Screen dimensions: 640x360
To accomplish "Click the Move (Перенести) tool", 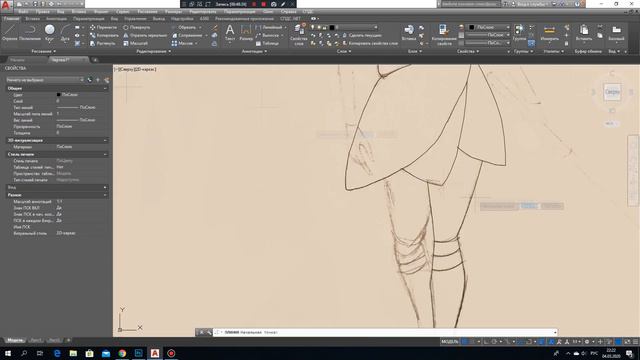I will tap(103, 27).
